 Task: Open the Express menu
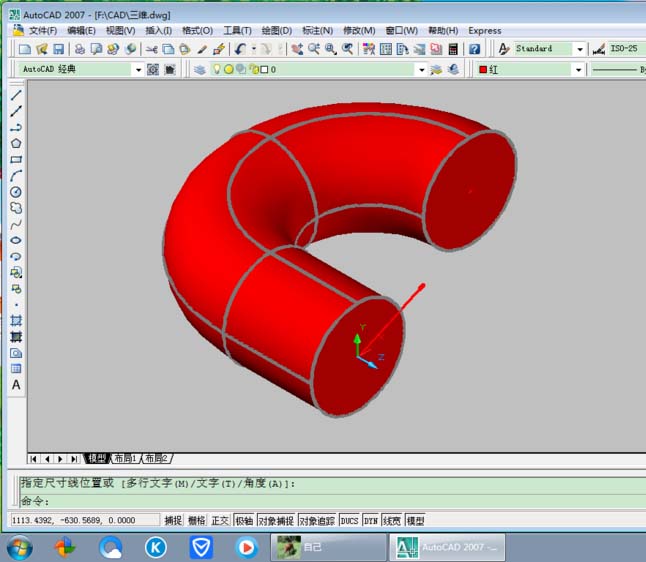484,31
